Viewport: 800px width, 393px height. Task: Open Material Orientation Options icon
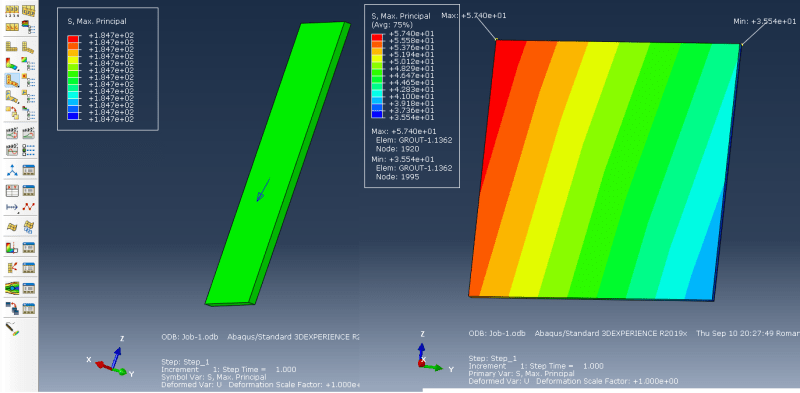click(x=29, y=96)
